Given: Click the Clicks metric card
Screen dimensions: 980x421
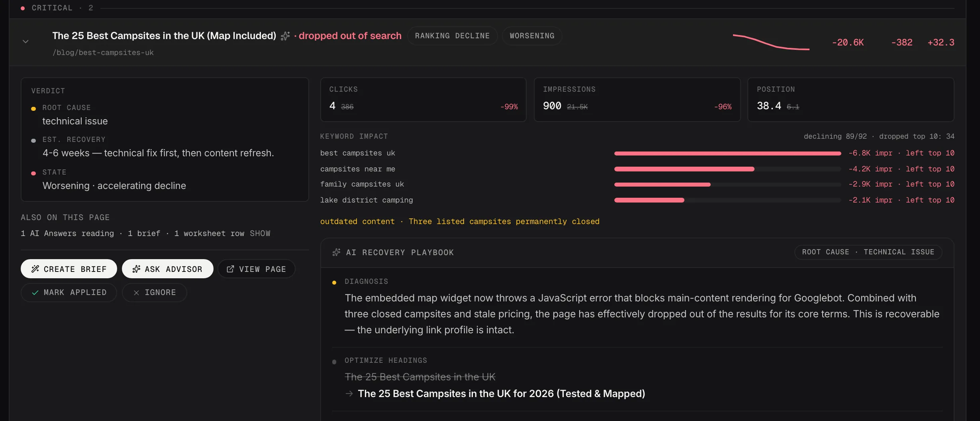Looking at the screenshot, I should [423, 100].
